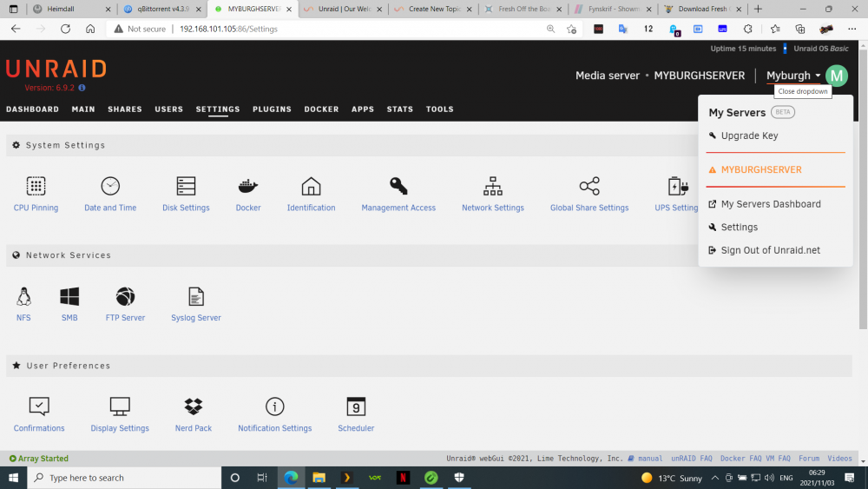
Task: Open Global Share Settings icon
Action: pos(589,186)
